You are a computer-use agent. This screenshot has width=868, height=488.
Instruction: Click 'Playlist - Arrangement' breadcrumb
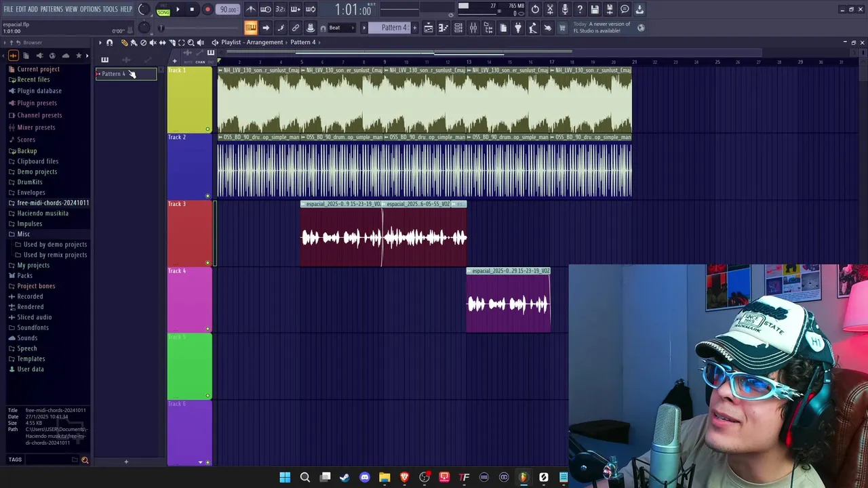[x=252, y=42]
